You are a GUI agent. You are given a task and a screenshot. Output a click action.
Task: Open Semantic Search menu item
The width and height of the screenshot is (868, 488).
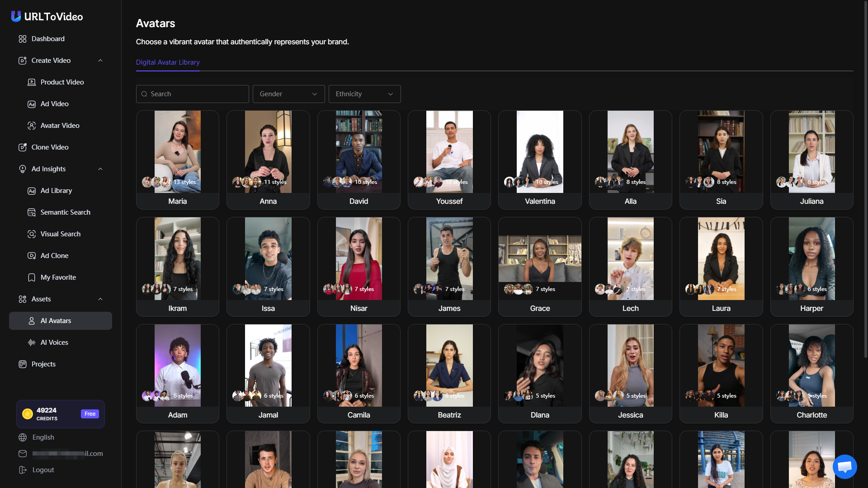65,212
